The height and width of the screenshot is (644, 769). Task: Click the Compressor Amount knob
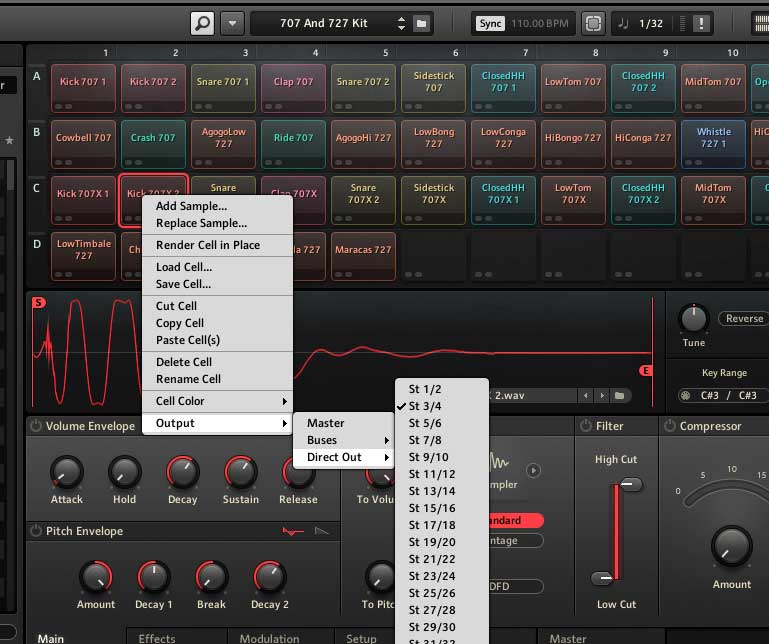coord(732,546)
